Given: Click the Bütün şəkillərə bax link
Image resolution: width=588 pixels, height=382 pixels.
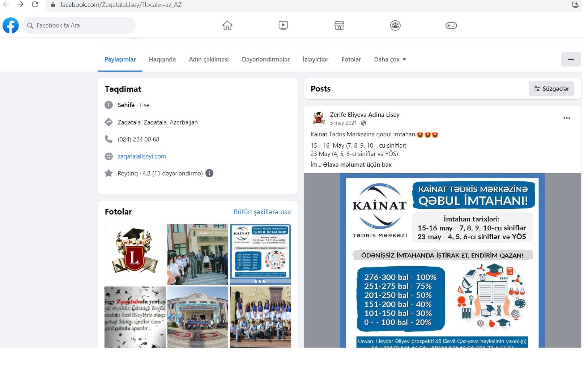Looking at the screenshot, I should [x=262, y=212].
